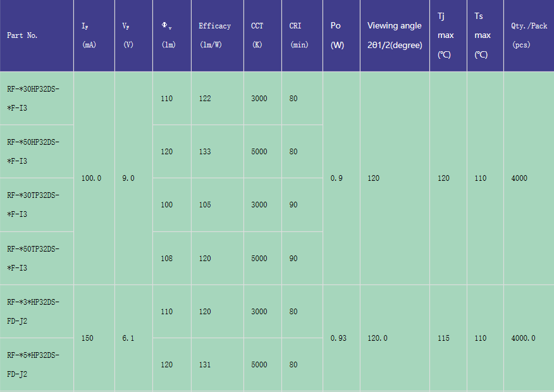Select the 4000.0 quantity per pack cell
554x392 pixels.
click(523, 338)
